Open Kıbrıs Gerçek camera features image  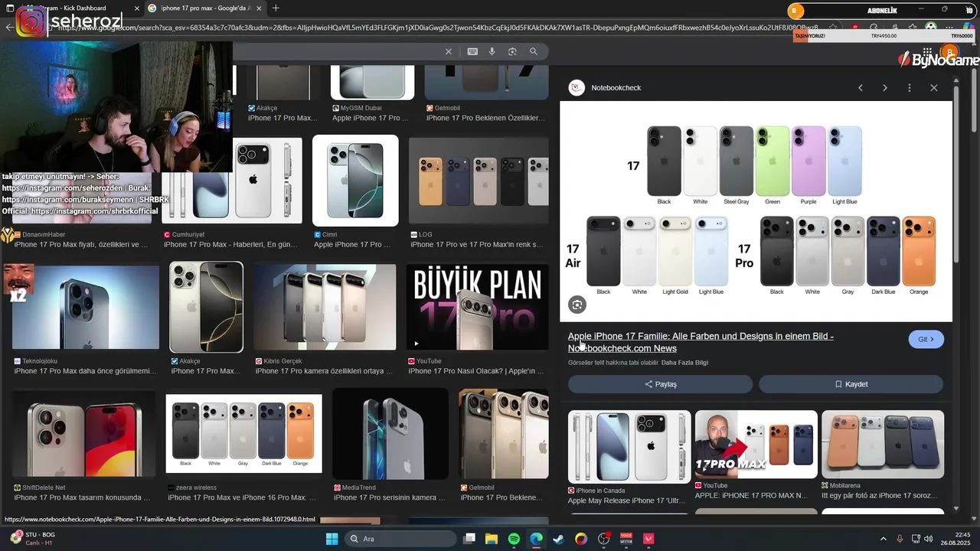325,308
